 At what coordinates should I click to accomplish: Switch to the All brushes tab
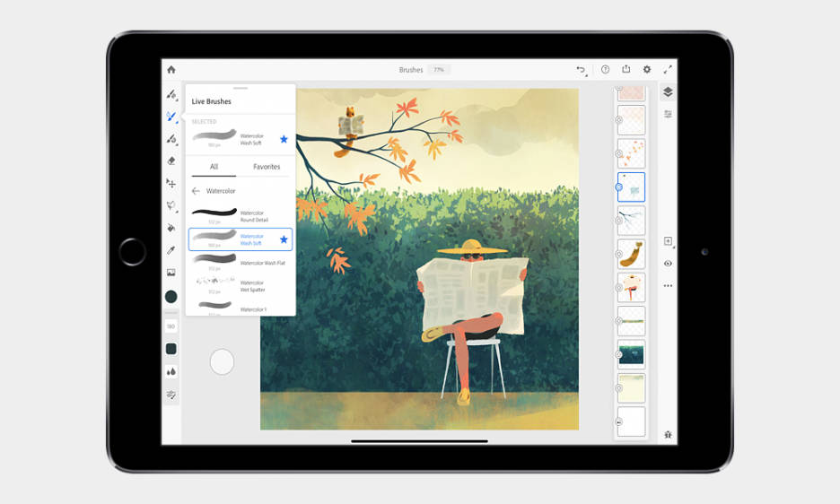click(214, 167)
